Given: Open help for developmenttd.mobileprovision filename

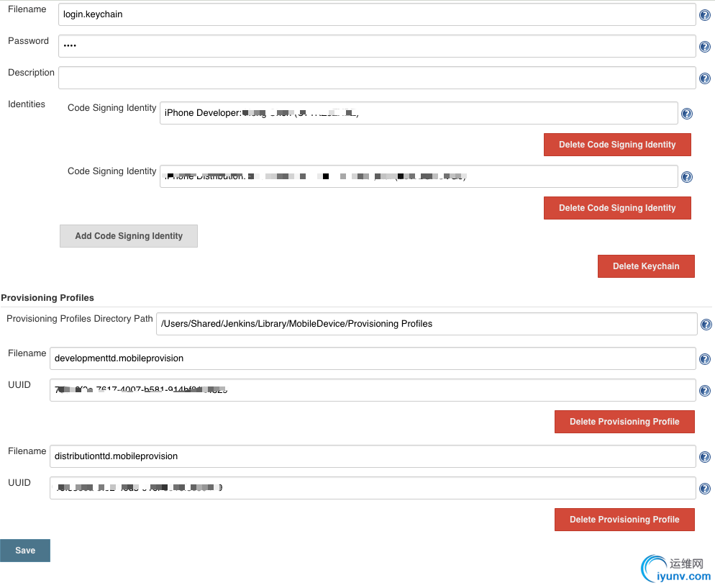Looking at the screenshot, I should (704, 359).
